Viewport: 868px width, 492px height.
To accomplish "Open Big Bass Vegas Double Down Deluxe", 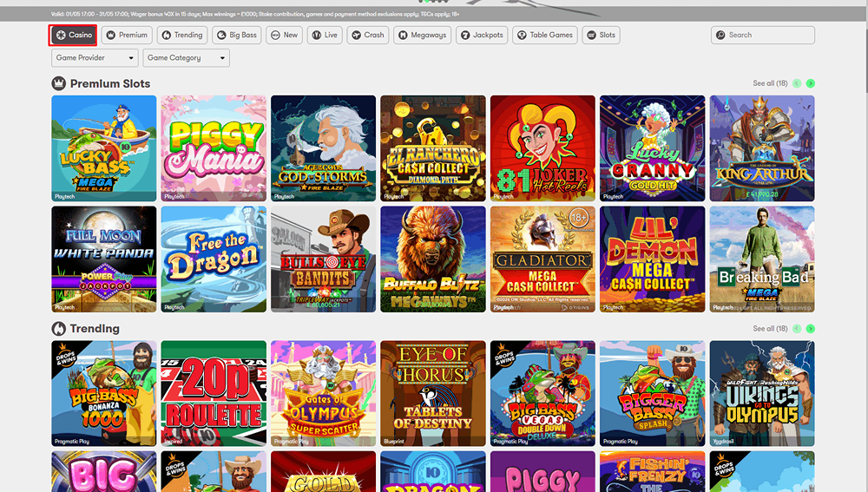I will pyautogui.click(x=542, y=393).
